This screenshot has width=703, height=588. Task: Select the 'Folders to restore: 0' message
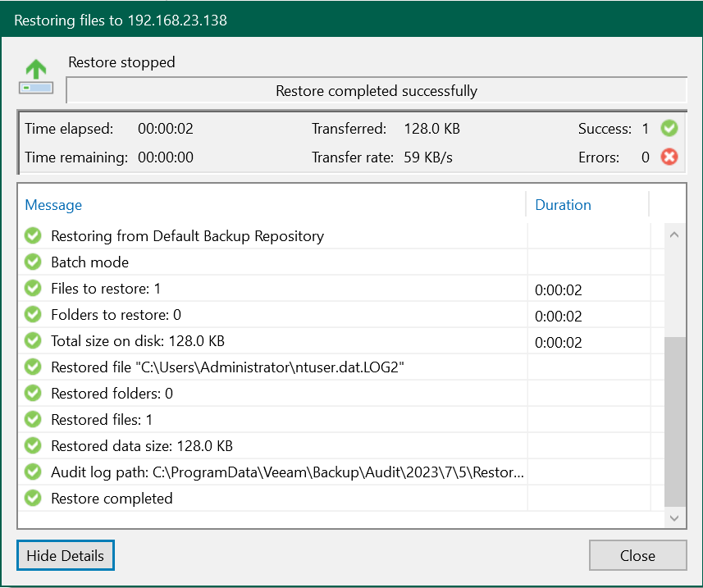tap(116, 315)
